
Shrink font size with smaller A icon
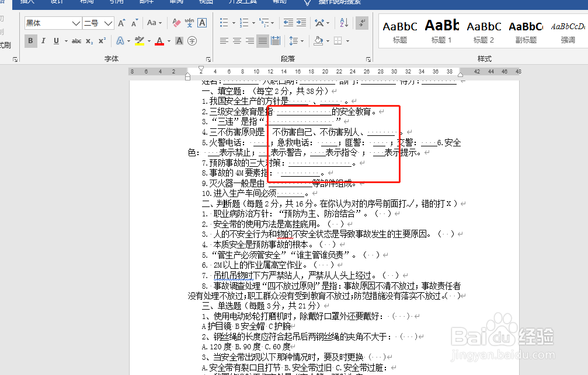pos(134,23)
